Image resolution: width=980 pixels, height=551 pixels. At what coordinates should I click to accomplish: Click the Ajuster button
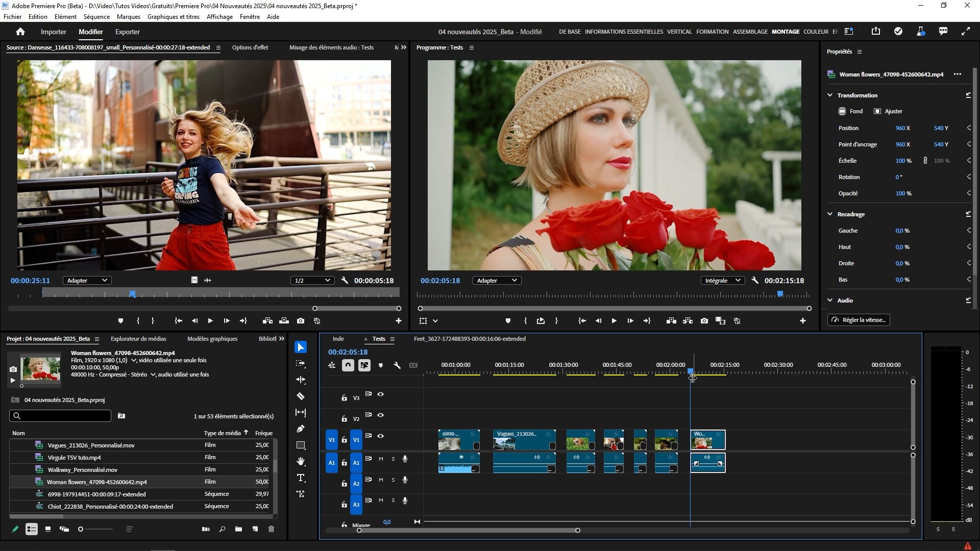(x=888, y=111)
